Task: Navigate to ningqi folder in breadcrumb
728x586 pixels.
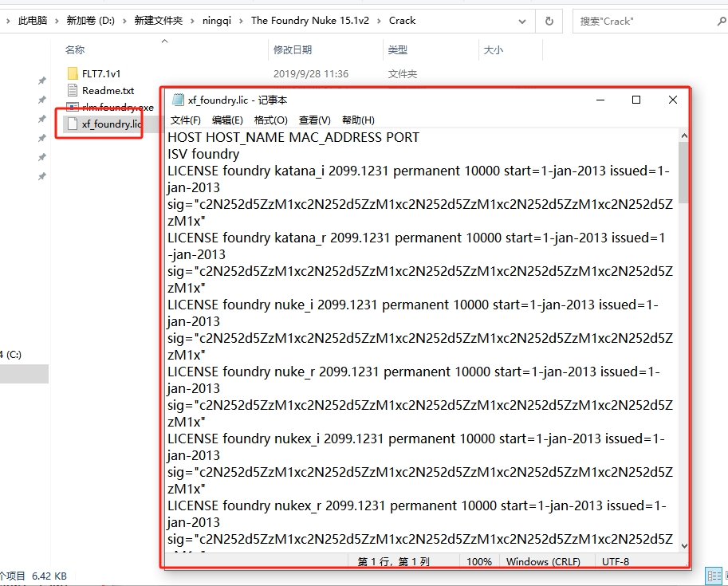Action: tap(216, 21)
